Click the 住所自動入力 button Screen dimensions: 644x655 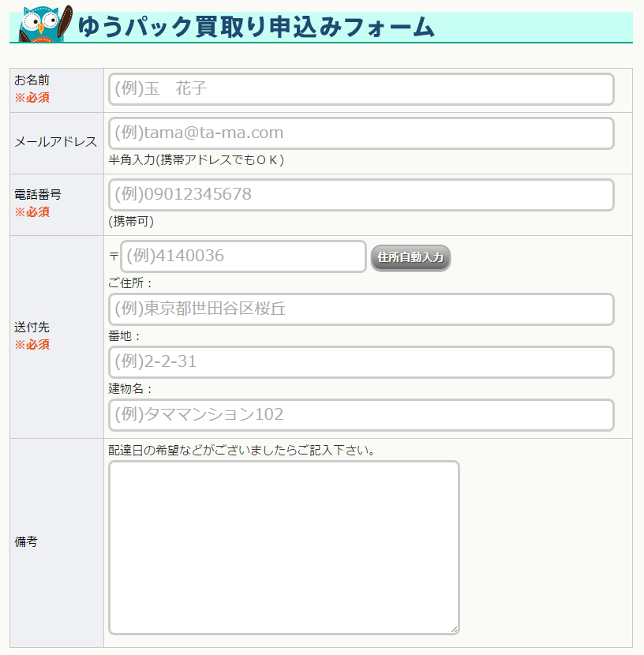(x=410, y=258)
